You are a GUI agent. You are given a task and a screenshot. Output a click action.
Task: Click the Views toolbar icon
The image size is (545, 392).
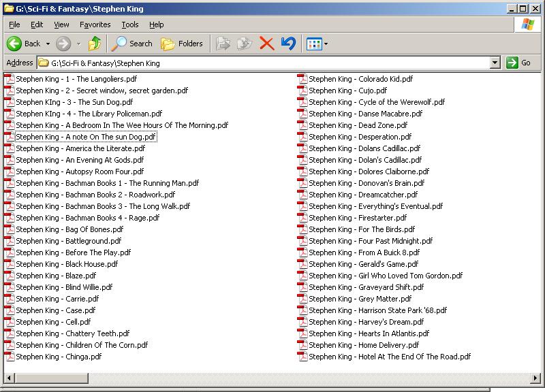coord(313,44)
